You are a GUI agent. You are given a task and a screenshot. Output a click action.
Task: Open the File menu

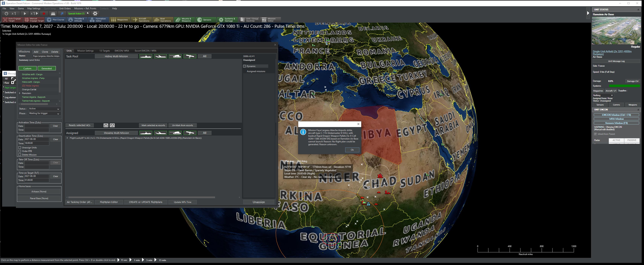click(4, 8)
